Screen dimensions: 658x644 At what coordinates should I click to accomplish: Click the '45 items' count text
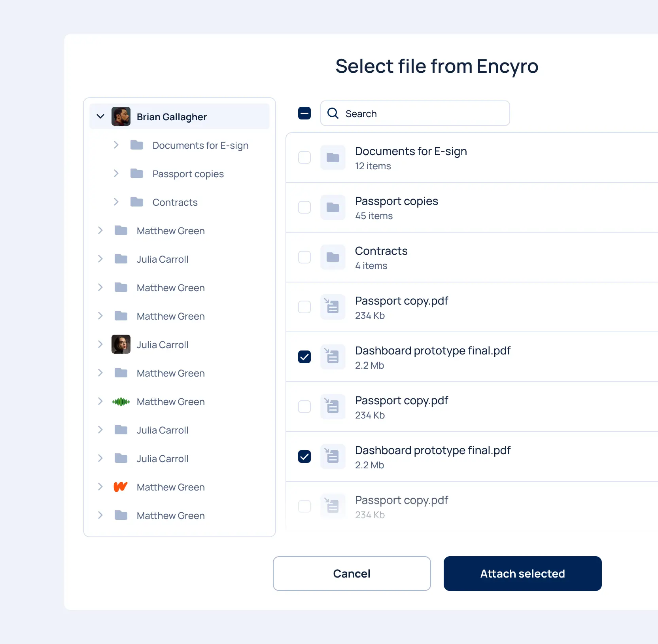tap(374, 216)
